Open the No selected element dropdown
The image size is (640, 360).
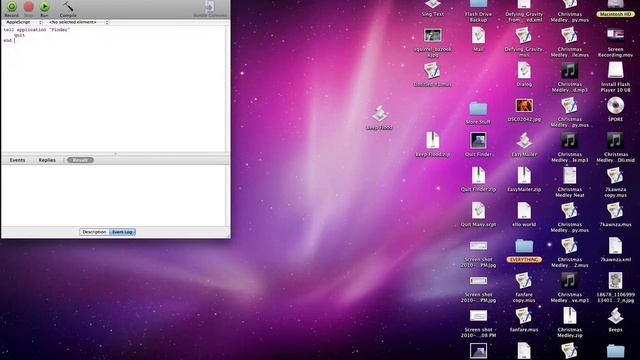78,22
